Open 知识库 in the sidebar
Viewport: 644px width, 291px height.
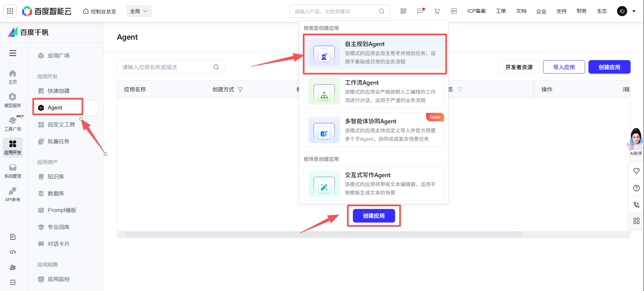tap(66, 176)
